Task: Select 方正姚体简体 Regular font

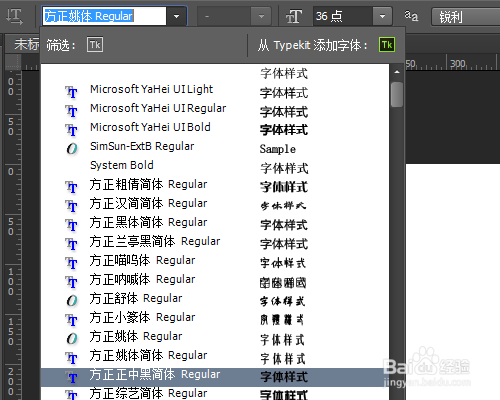Action: (215, 355)
